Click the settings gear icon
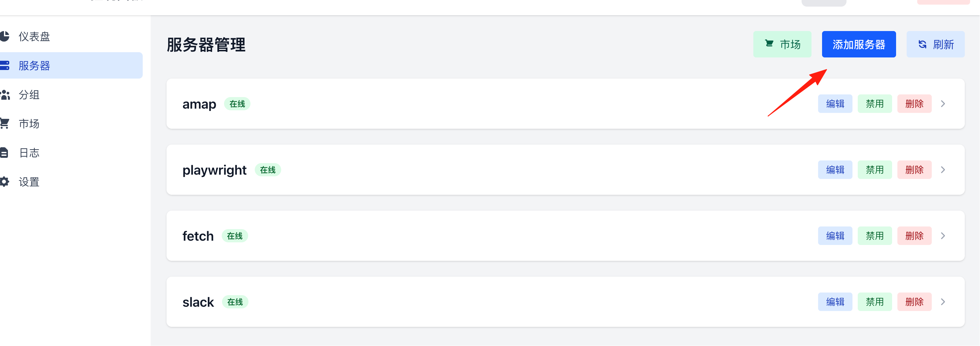 (x=4, y=182)
